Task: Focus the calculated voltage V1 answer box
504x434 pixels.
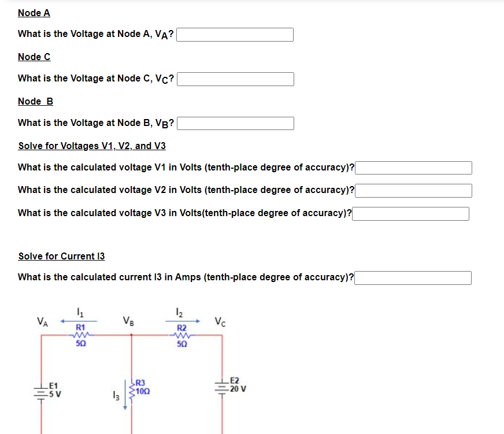Action: (413, 168)
